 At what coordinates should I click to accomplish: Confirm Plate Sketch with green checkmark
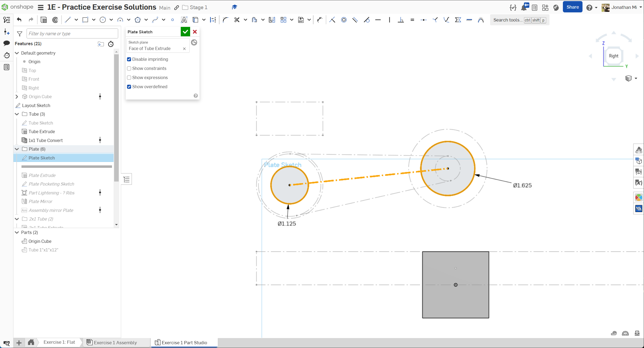[185, 32]
